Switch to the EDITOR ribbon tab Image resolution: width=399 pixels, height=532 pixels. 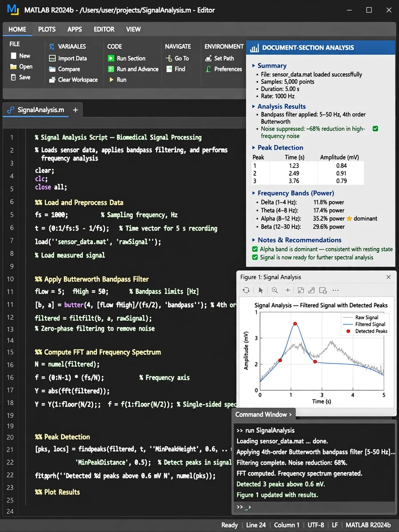point(104,29)
